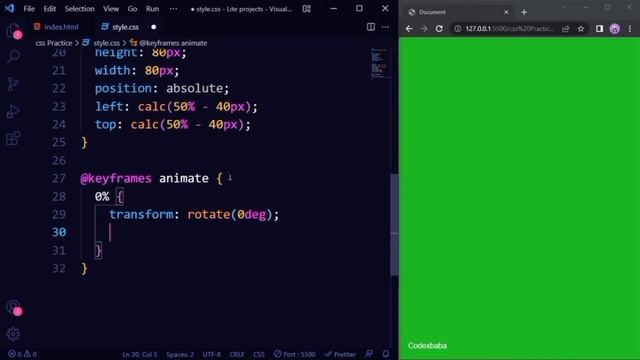Select the style.css editor tab
This screenshot has width=640, height=360.
125,27
